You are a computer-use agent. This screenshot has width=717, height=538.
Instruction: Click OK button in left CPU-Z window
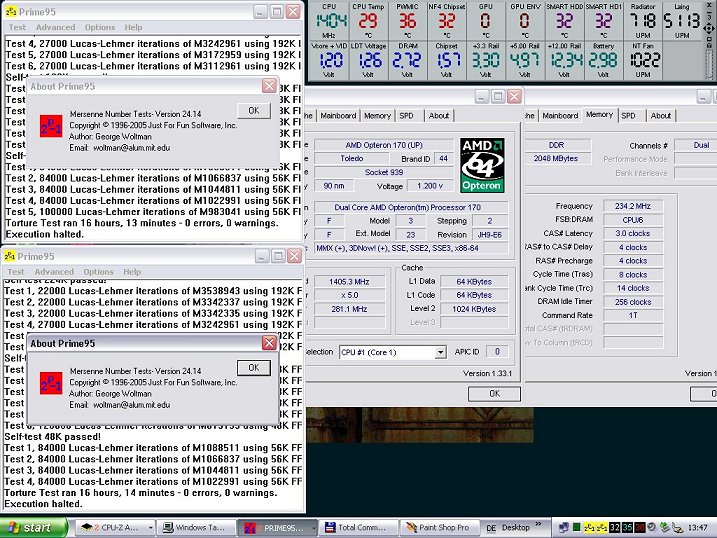494,394
